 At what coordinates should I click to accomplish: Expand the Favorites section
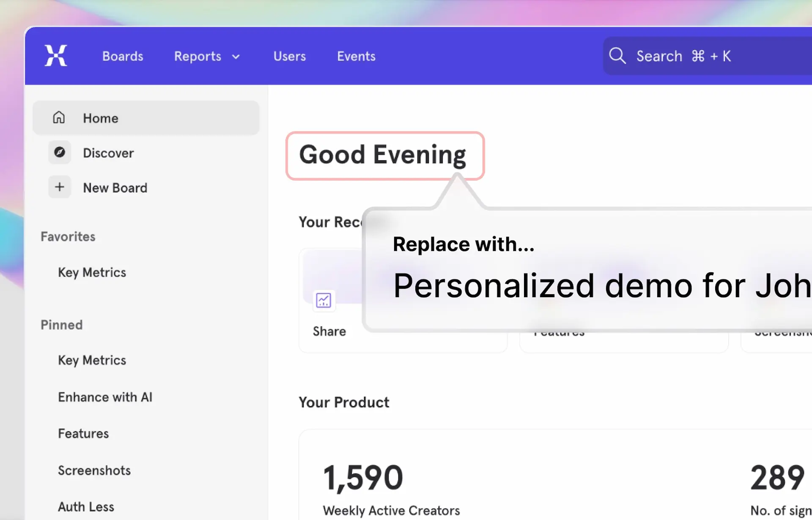point(68,236)
